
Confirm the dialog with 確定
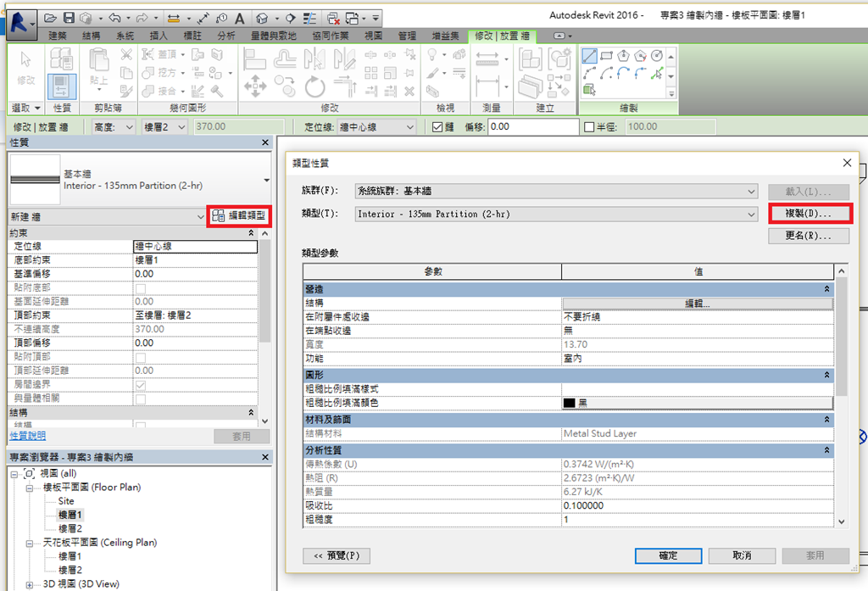pyautogui.click(x=668, y=555)
